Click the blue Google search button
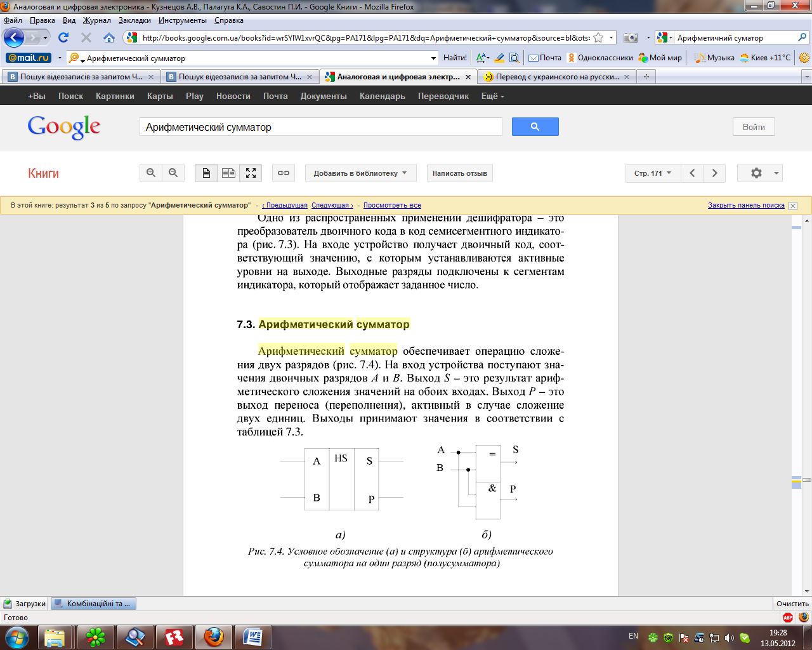 pos(535,126)
